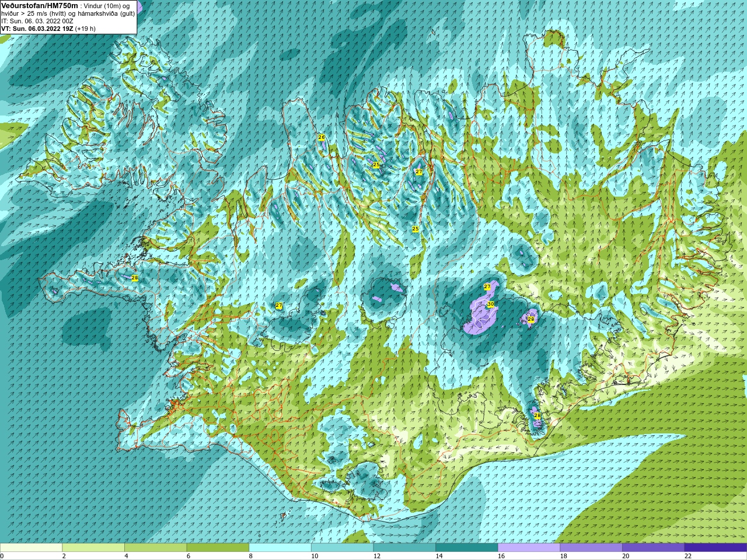Viewport: 747px width, 560px height.
Task: Click legend tick label 22
Action: 688,556
